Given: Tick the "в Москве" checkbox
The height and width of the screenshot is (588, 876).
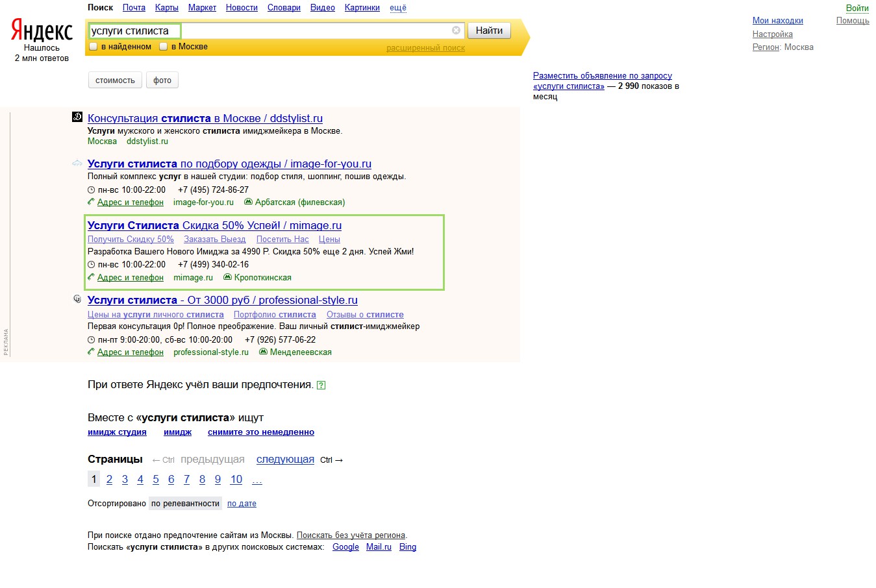Looking at the screenshot, I should coord(164,47).
